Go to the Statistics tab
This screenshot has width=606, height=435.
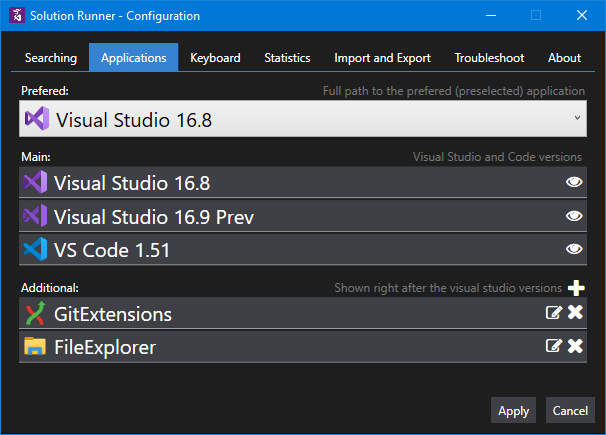(x=287, y=58)
